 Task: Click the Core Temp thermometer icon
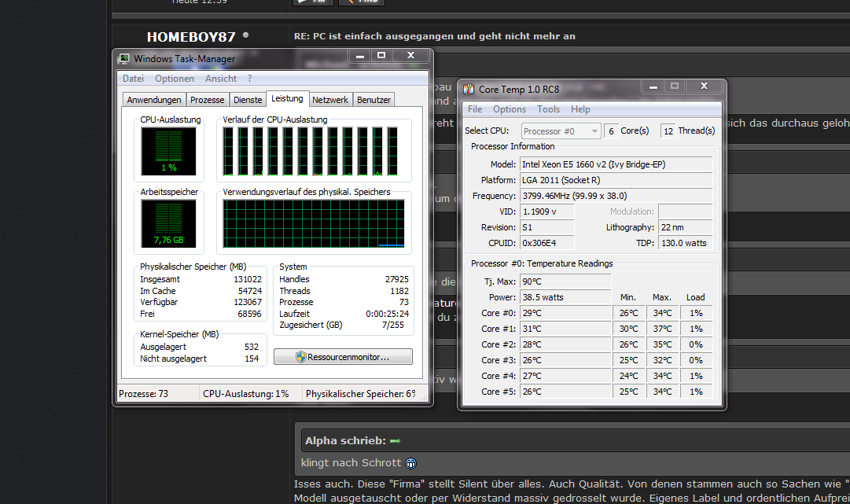coord(469,89)
